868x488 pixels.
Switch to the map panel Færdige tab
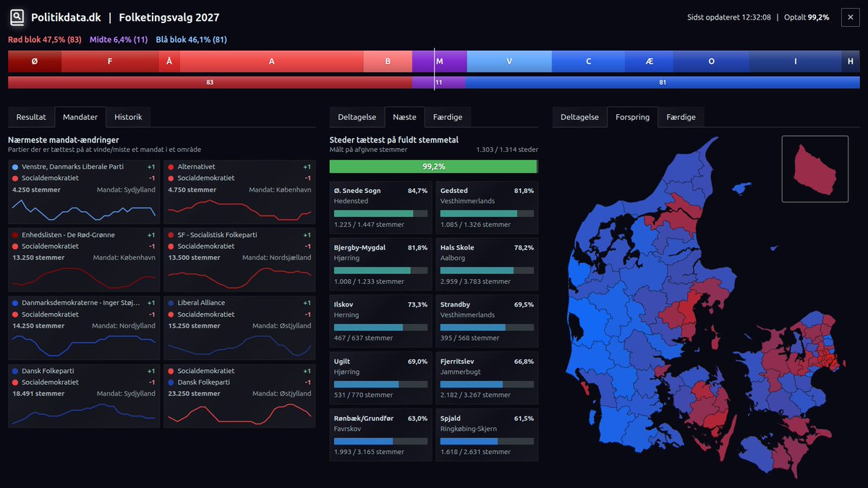681,117
